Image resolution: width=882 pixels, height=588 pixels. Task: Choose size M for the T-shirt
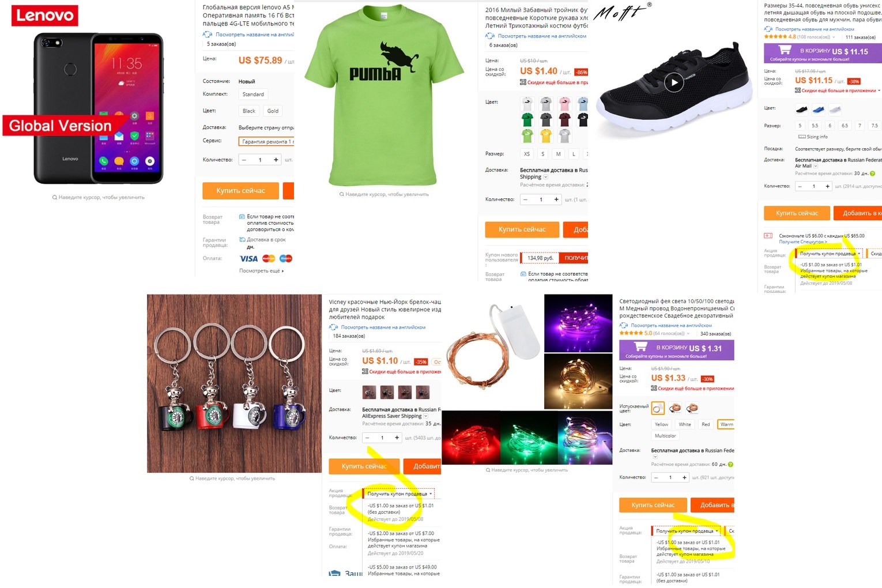click(558, 154)
